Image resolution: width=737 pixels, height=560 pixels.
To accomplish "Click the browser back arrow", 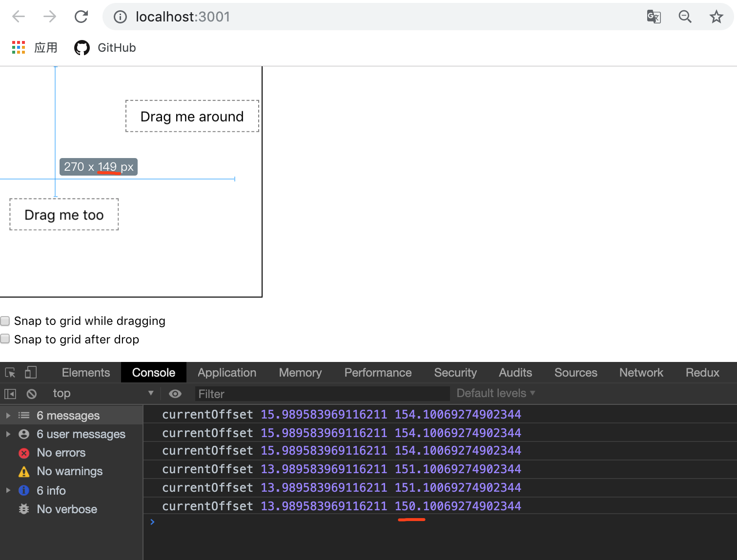I will (18, 16).
